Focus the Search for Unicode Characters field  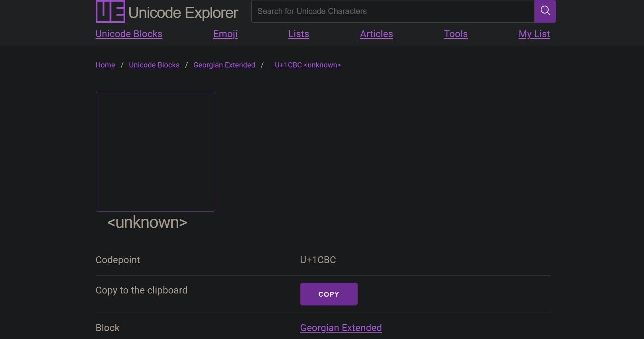[393, 11]
